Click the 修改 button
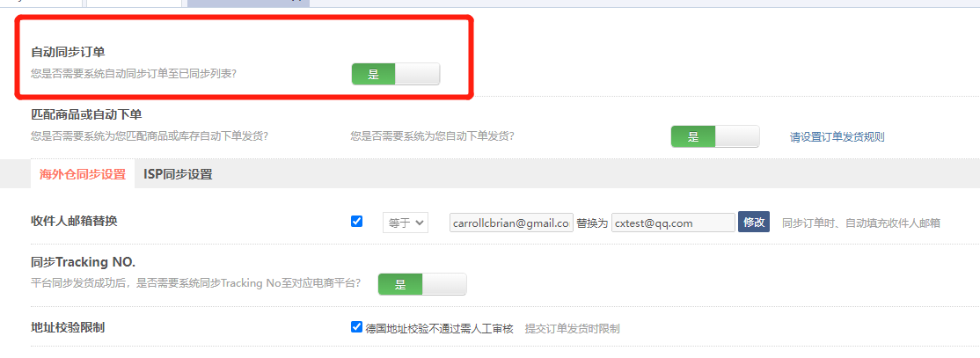The width and height of the screenshot is (980, 358). (x=754, y=222)
